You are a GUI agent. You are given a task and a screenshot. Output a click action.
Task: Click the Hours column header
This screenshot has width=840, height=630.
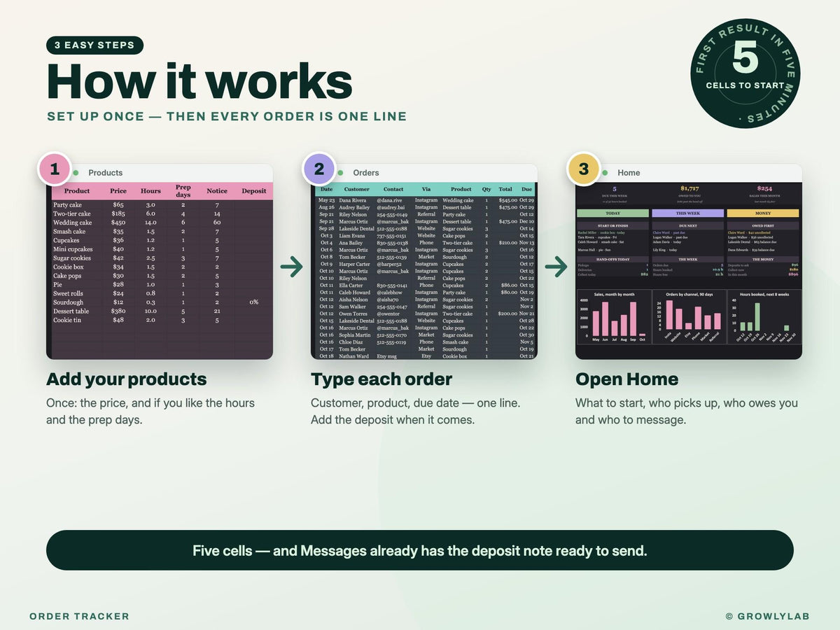(x=150, y=190)
